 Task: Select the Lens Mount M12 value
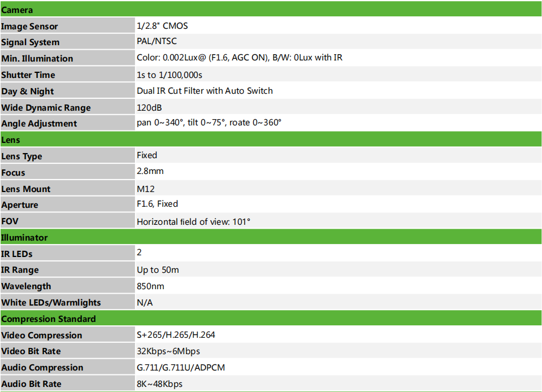tap(145, 189)
